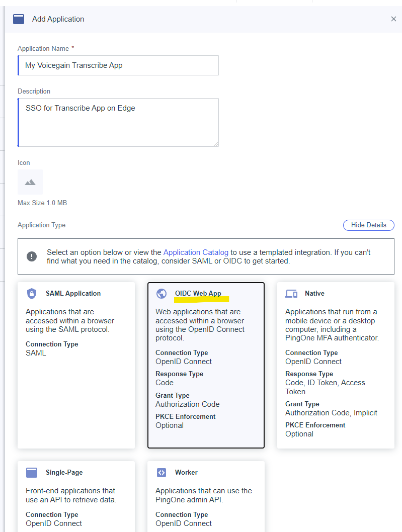Image resolution: width=402 pixels, height=532 pixels.
Task: Click OIDC card's 'Grant Type' label
Action: (173, 396)
